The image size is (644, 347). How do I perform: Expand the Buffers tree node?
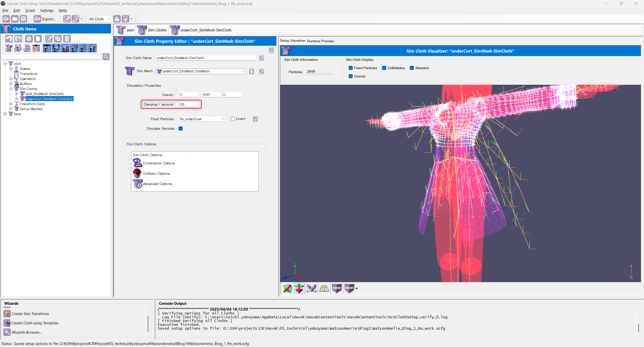11,84
